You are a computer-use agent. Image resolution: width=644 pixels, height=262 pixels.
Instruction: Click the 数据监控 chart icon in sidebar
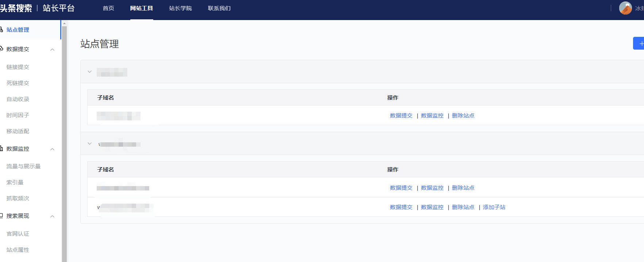[1, 149]
